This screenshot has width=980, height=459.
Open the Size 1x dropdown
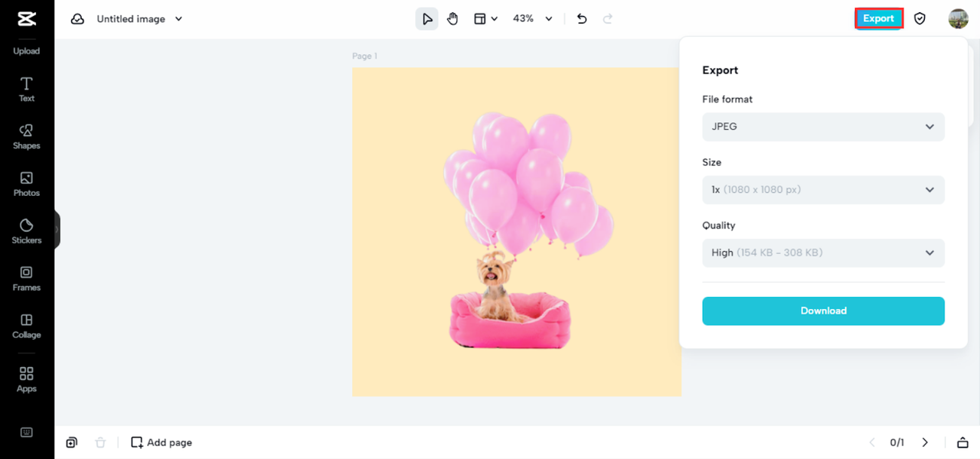click(x=823, y=190)
